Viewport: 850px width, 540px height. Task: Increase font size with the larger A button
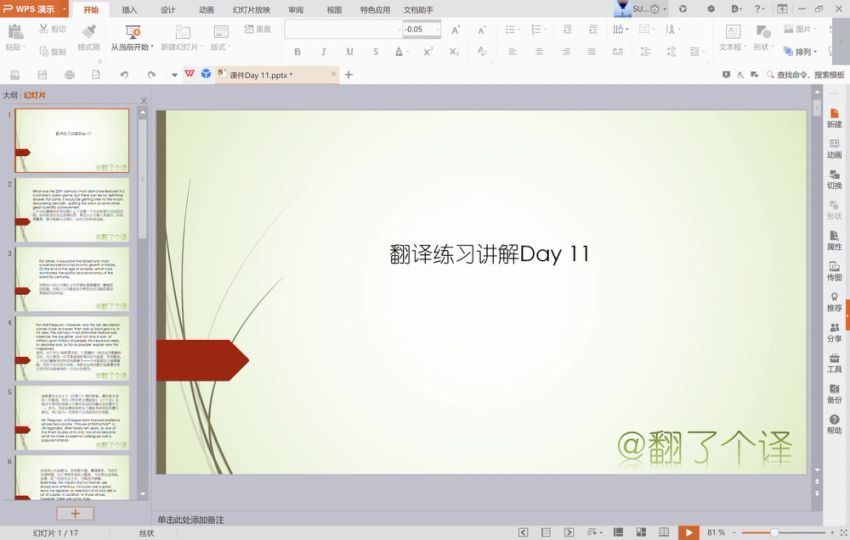tap(455, 30)
